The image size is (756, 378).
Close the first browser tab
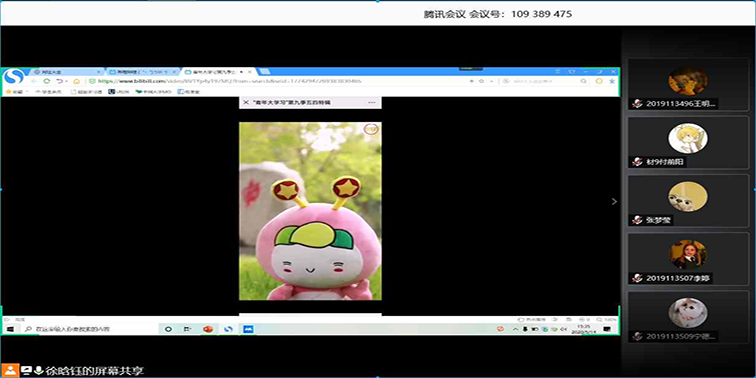[x=98, y=72]
